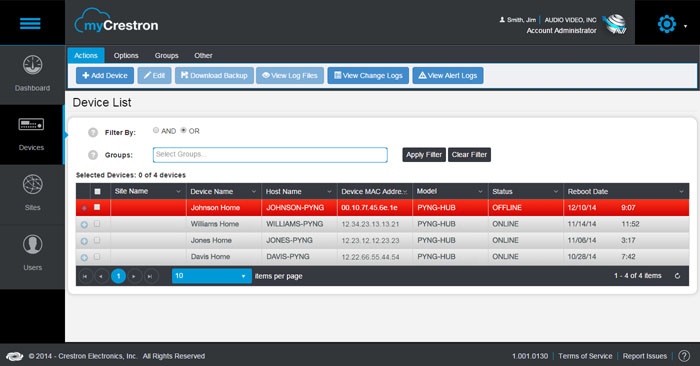Screen dimensions: 700x366
Task: Click the Clear Filter button
Action: tap(469, 154)
